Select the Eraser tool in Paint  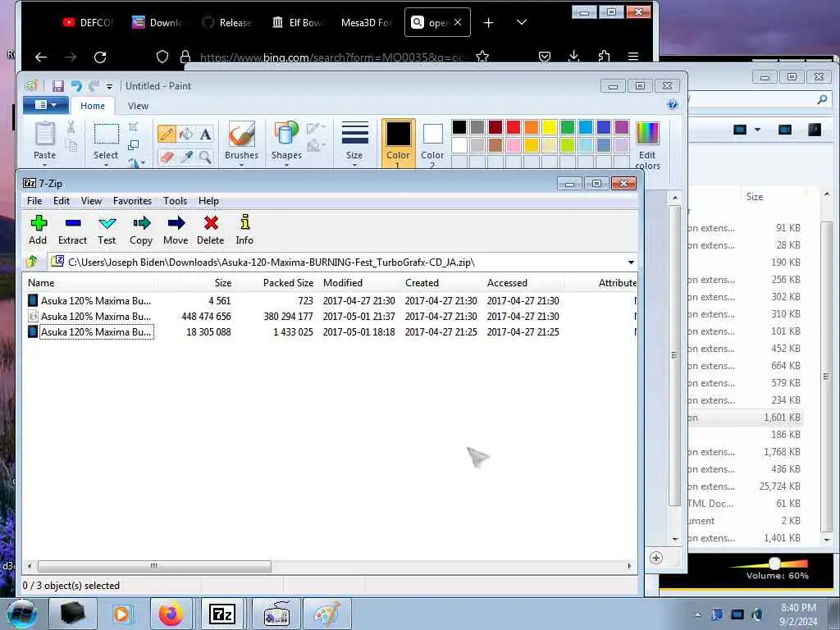click(x=167, y=157)
